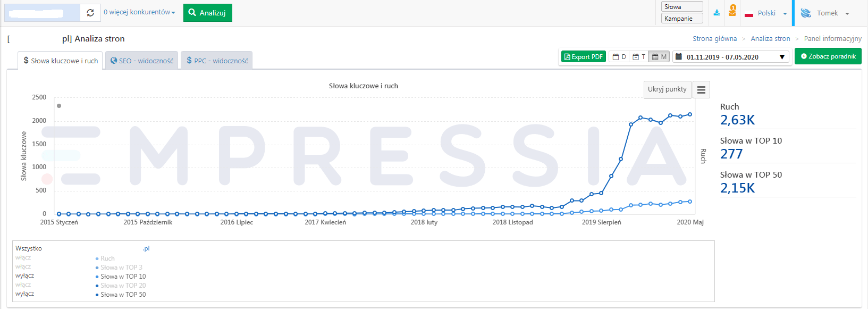Viewport: 868px width, 309px height.
Task: Select the Kampanie button
Action: coord(682,18)
